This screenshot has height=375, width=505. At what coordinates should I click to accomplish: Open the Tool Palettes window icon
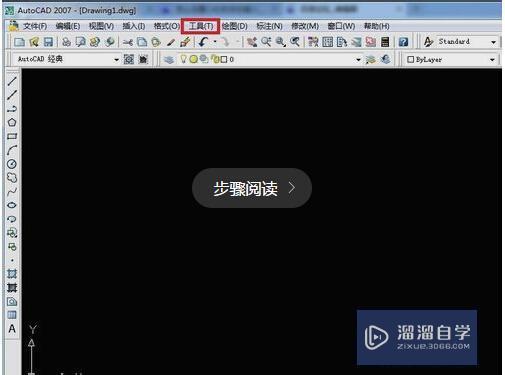pyautogui.click(x=342, y=42)
